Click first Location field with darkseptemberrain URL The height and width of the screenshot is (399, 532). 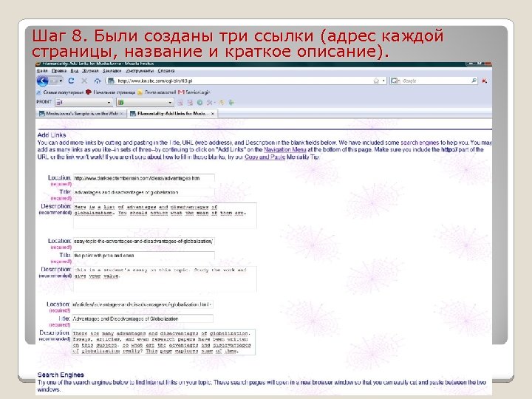[144, 178]
